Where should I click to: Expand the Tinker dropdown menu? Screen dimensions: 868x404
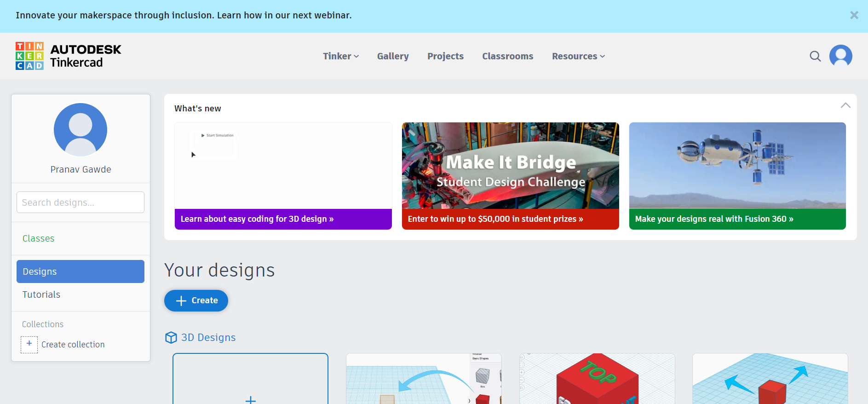click(341, 56)
